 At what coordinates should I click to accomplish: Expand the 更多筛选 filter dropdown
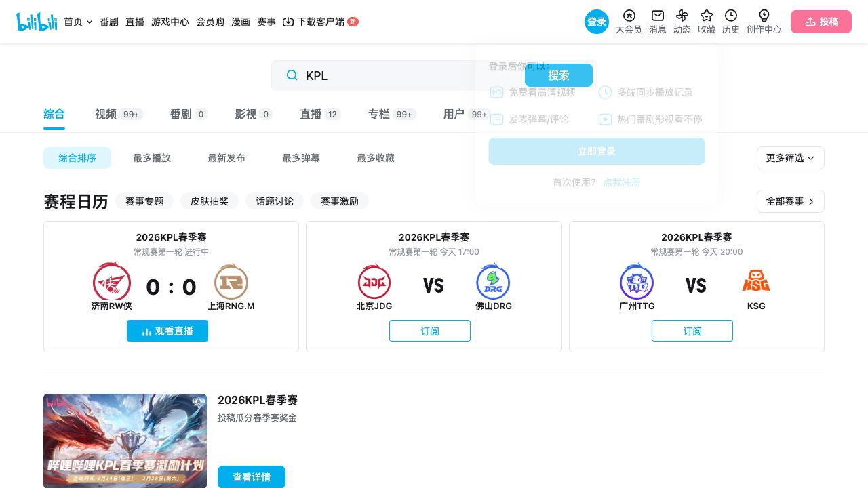coord(790,158)
